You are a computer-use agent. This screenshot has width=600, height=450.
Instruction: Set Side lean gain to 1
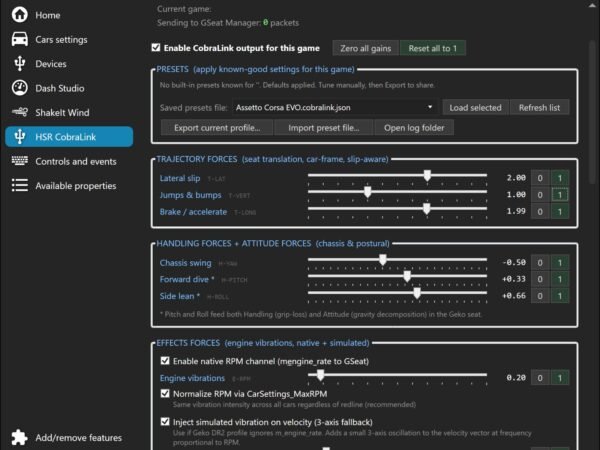click(560, 296)
